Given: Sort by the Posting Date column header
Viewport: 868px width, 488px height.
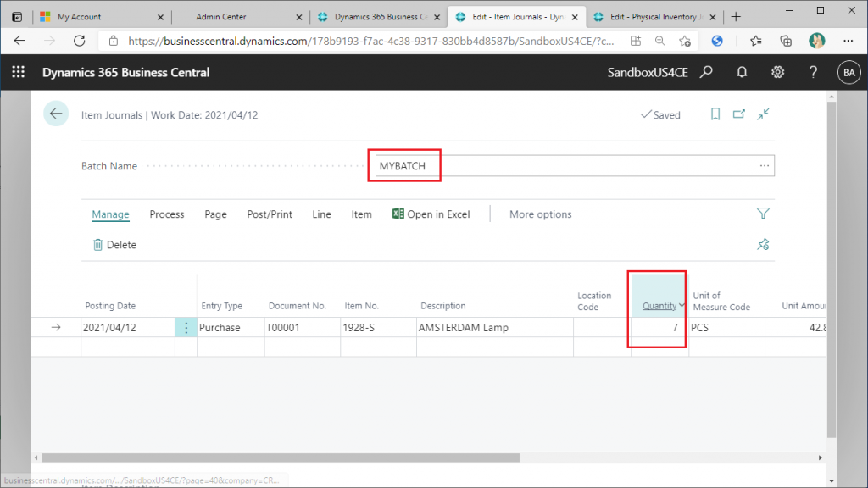Looking at the screenshot, I should click(110, 305).
